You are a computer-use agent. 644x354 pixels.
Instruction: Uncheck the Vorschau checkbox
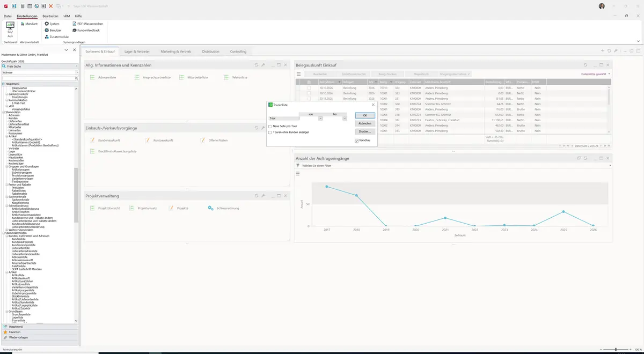pos(356,140)
